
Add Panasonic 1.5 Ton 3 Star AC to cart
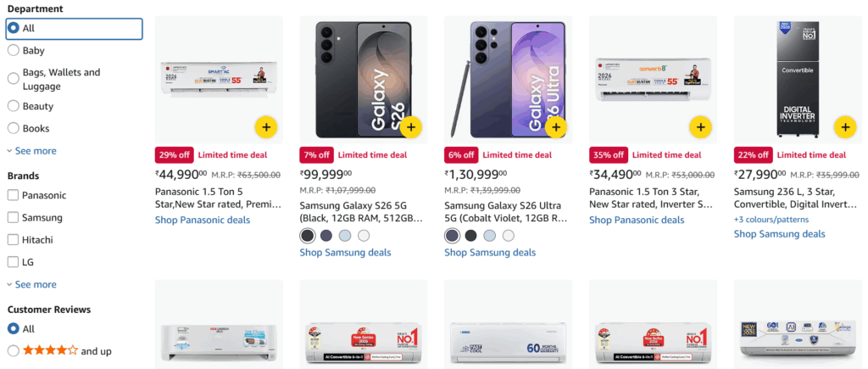pyautogui.click(x=700, y=127)
